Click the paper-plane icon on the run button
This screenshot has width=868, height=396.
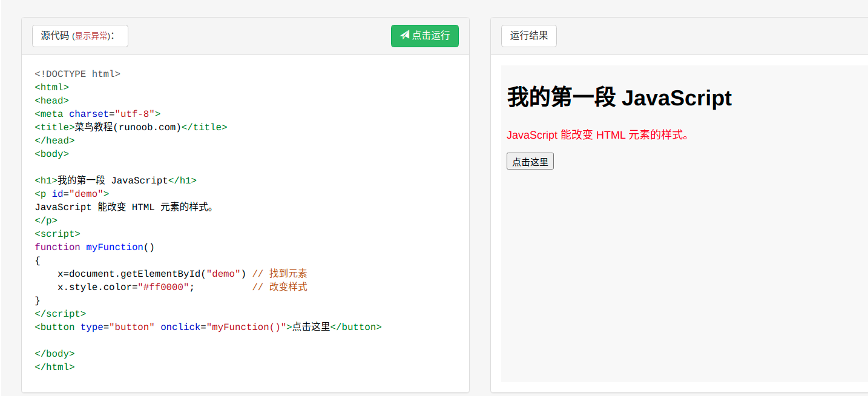click(x=405, y=35)
